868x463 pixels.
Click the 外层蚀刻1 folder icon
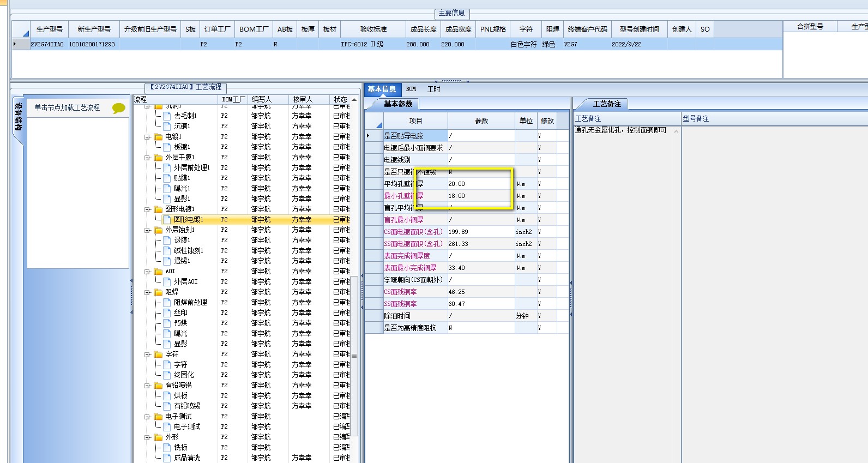coord(158,230)
